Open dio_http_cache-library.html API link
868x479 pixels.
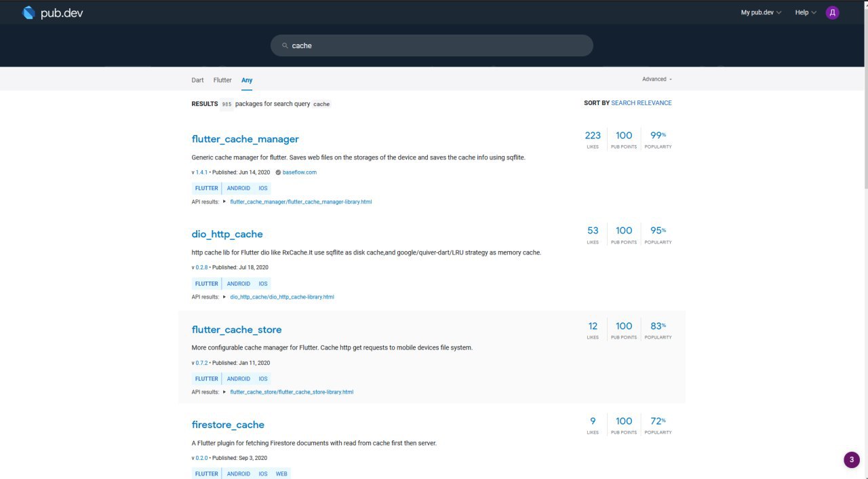tap(282, 296)
